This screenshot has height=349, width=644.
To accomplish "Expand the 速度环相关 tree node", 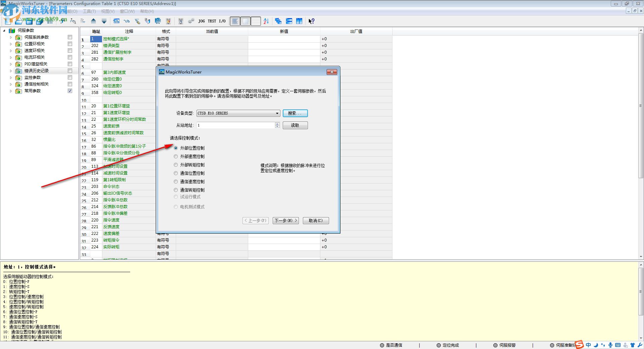I will pyautogui.click(x=11, y=51).
